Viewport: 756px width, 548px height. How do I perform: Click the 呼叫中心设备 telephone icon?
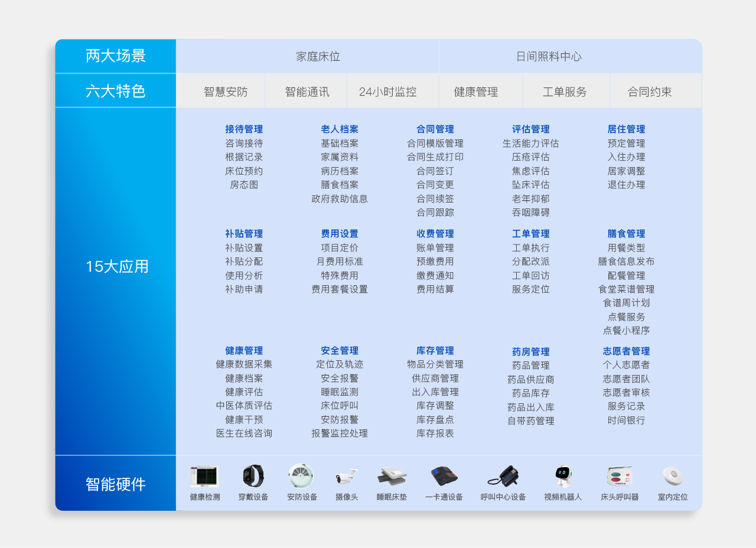[503, 476]
